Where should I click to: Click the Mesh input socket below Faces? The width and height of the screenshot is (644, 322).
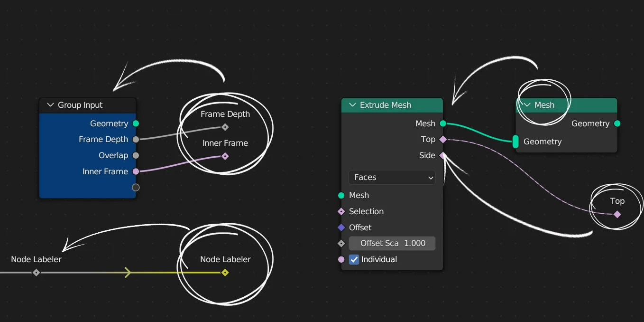(340, 195)
